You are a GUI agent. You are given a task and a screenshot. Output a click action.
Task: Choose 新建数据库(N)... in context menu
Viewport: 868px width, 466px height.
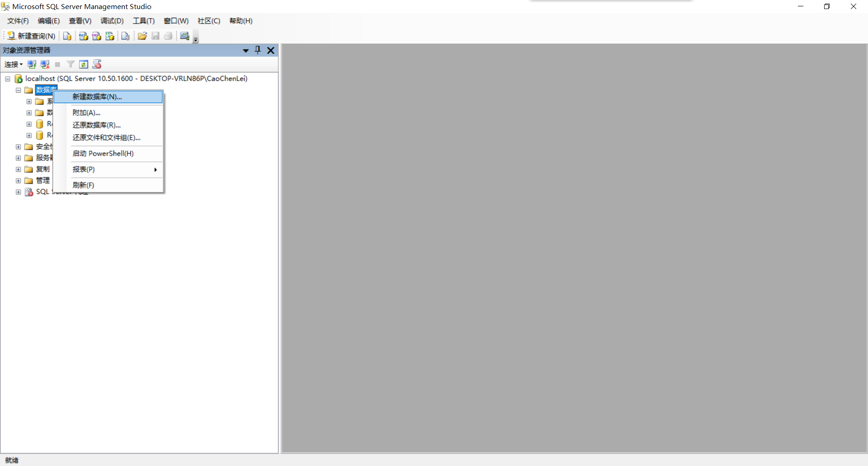click(108, 97)
